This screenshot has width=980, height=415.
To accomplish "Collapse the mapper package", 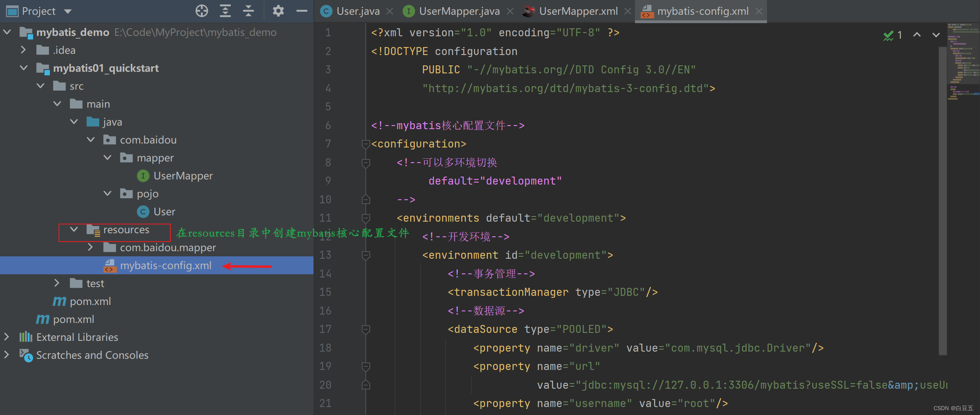I will (x=108, y=157).
